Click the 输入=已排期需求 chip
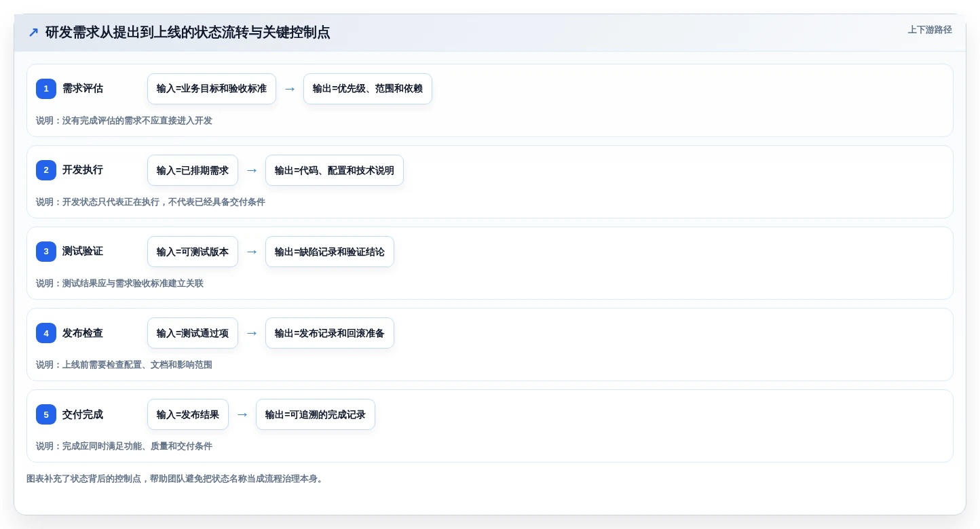The image size is (980, 529). pos(193,170)
